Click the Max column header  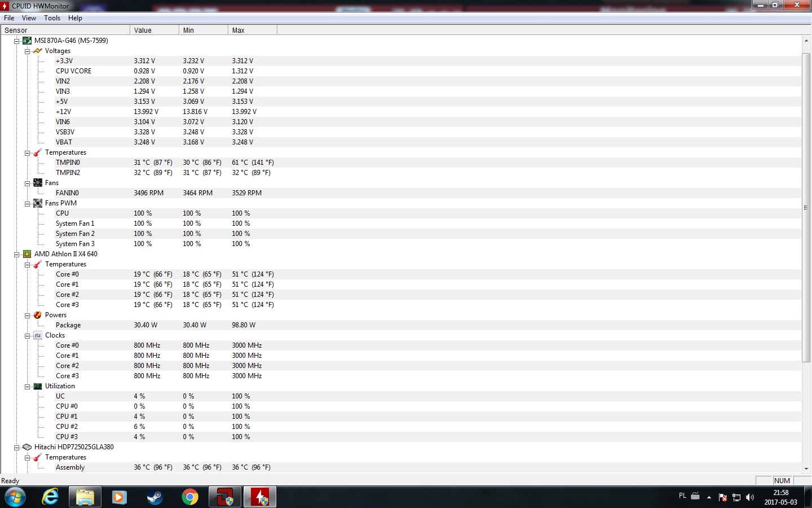click(253, 30)
